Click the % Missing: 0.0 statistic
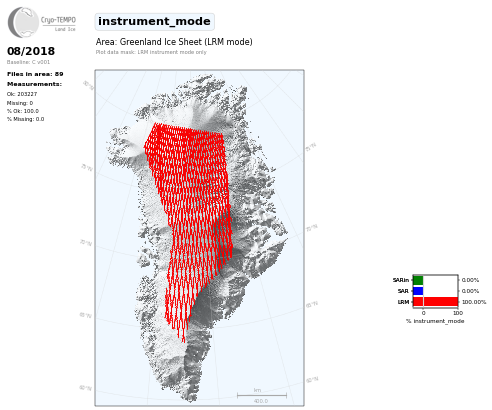The height and width of the screenshot is (410, 492). click(25, 119)
